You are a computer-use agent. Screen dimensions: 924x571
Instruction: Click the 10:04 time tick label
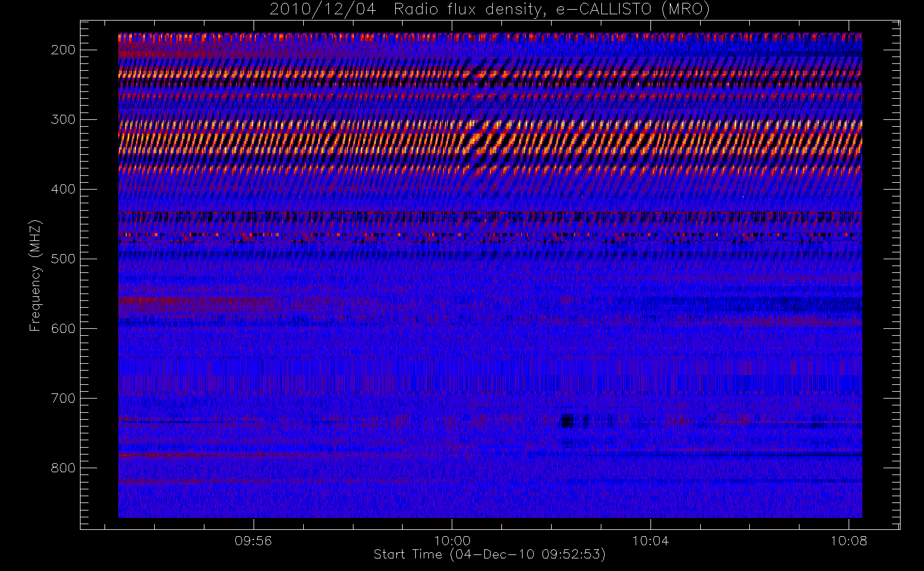pyautogui.click(x=650, y=541)
